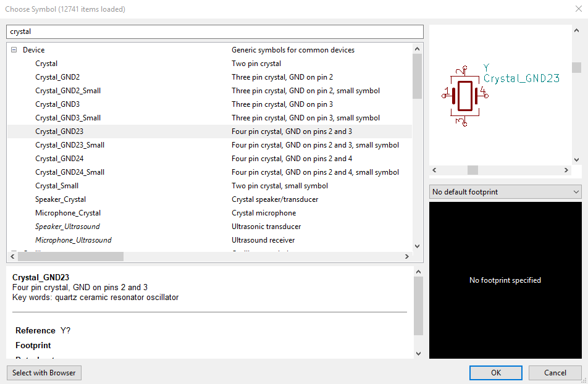Open Select with Browser
Viewport: 588px width, 384px height.
pos(44,373)
